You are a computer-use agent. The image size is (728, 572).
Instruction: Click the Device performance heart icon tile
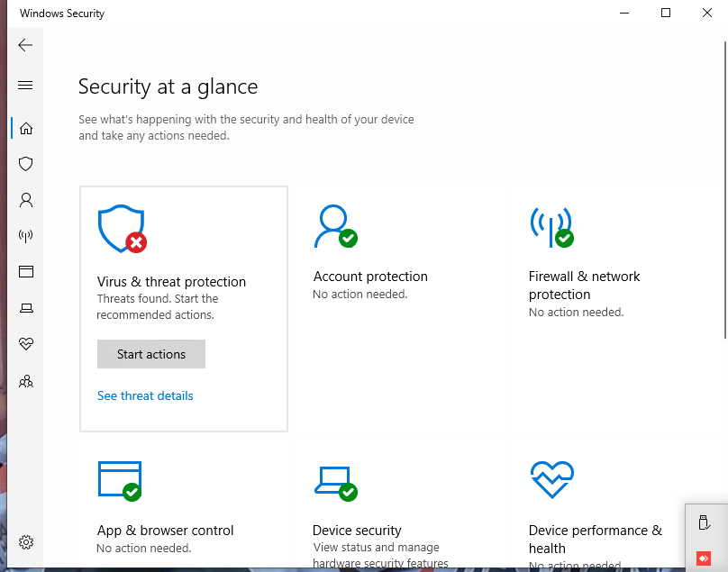tap(552, 479)
